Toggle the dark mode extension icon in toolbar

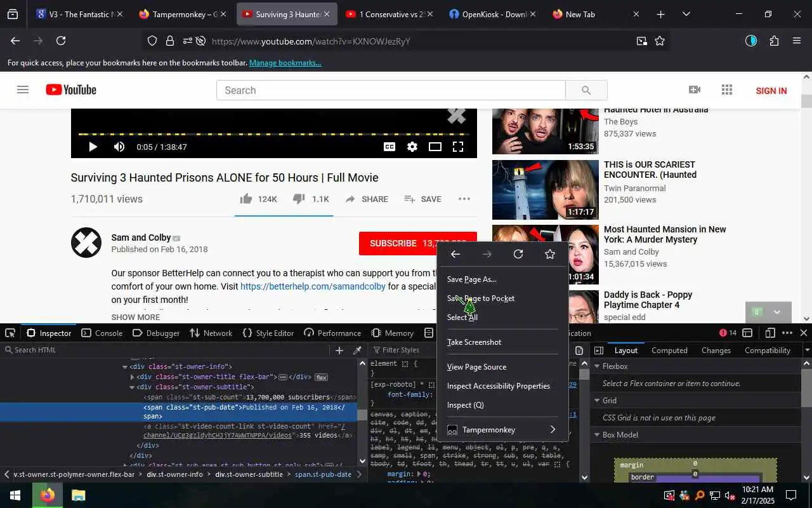(751, 41)
